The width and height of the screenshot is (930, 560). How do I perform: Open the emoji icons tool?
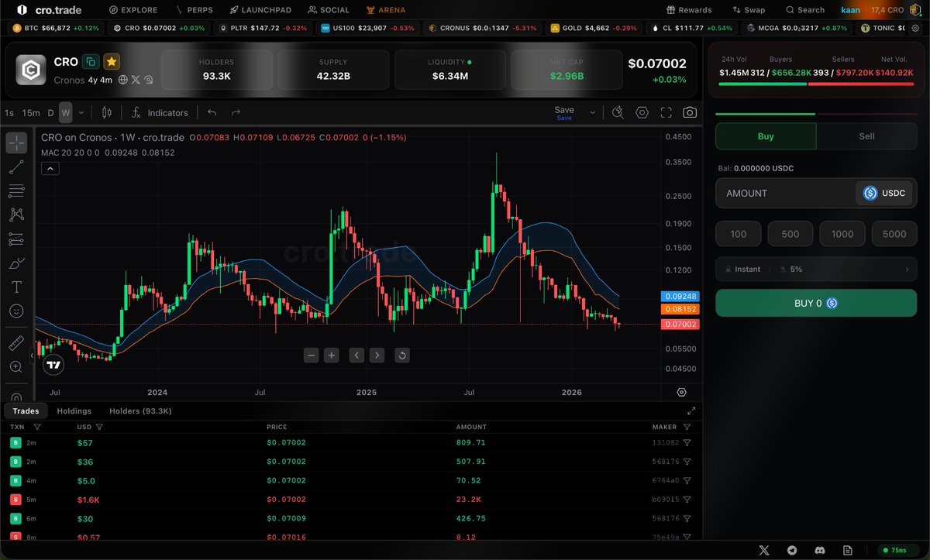click(x=16, y=311)
